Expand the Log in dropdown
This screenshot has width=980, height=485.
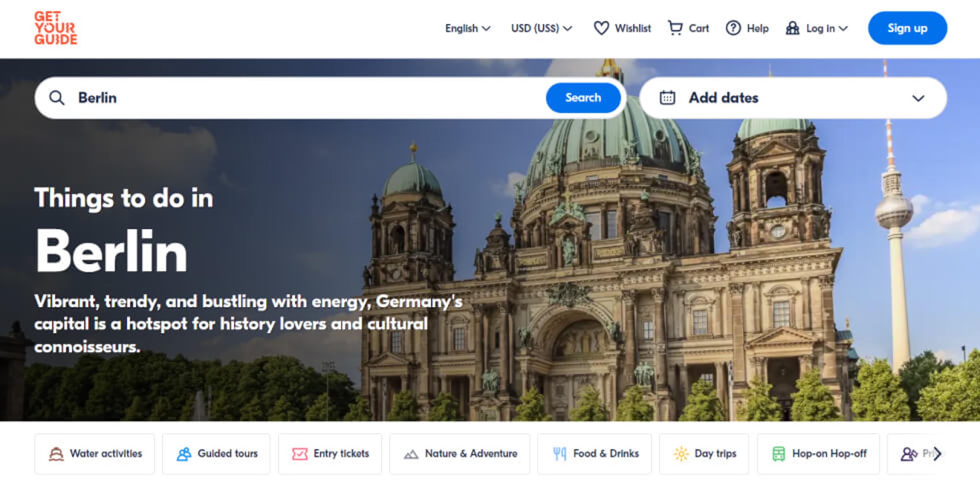[816, 28]
